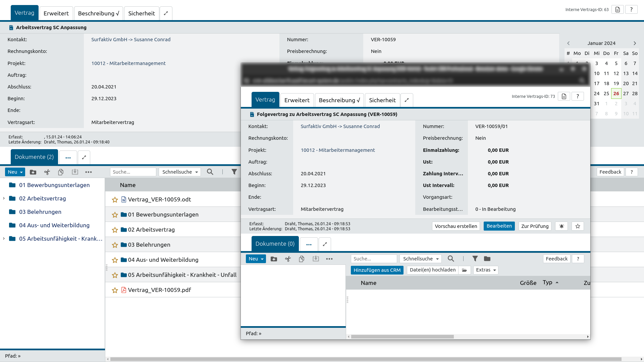The width and height of the screenshot is (644, 362).
Task: Click the expand arrows icon beside Dokumente (0) tab
Action: 325,244
